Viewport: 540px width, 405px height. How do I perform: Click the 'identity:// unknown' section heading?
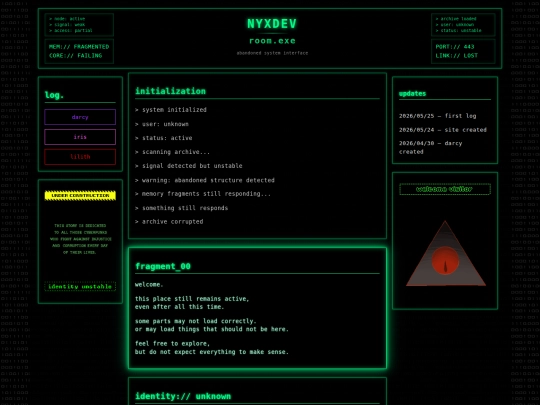183,396
